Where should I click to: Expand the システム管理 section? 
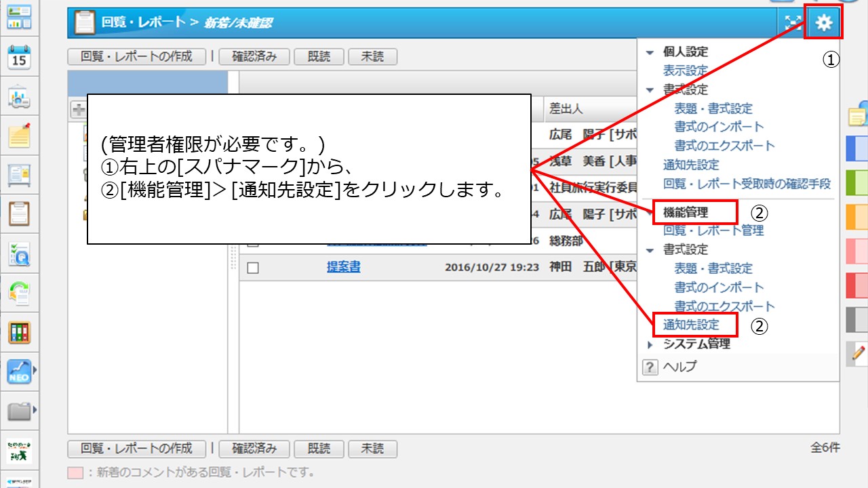tap(650, 344)
